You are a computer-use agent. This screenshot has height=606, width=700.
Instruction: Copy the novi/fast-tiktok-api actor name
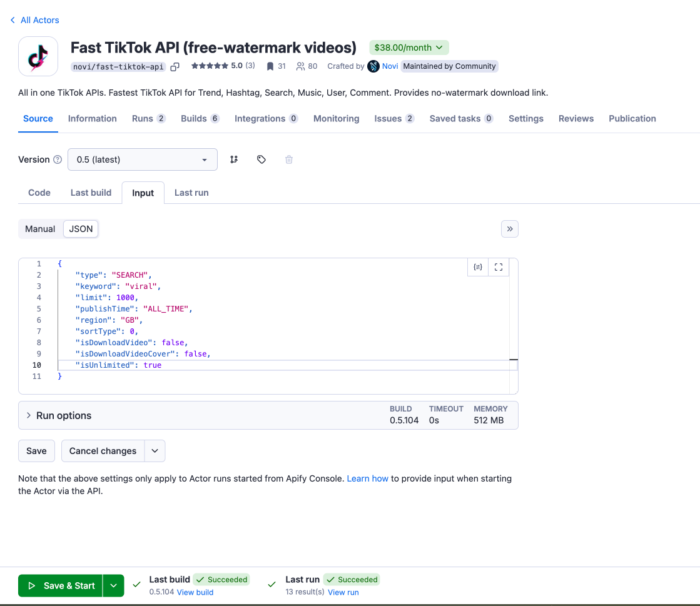(175, 66)
